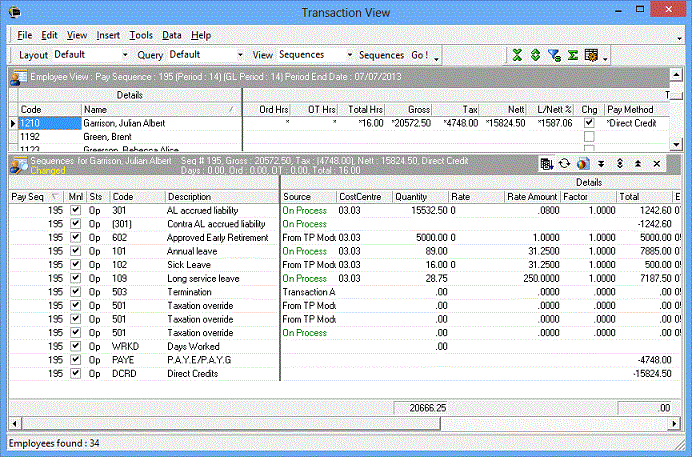The width and height of the screenshot is (692, 457).
Task: Click the Go! button
Action: click(420, 55)
